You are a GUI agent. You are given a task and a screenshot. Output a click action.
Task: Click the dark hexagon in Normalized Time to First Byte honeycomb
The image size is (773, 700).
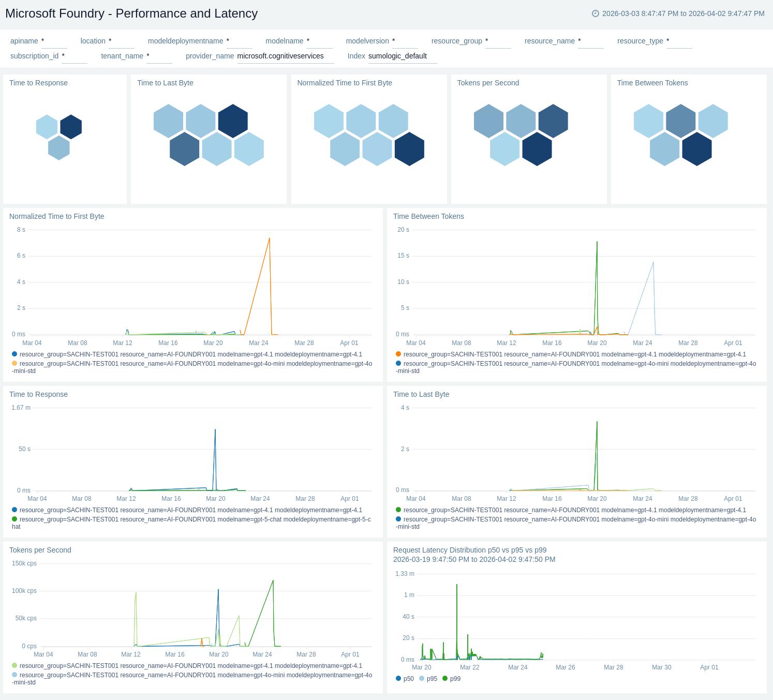tap(409, 149)
